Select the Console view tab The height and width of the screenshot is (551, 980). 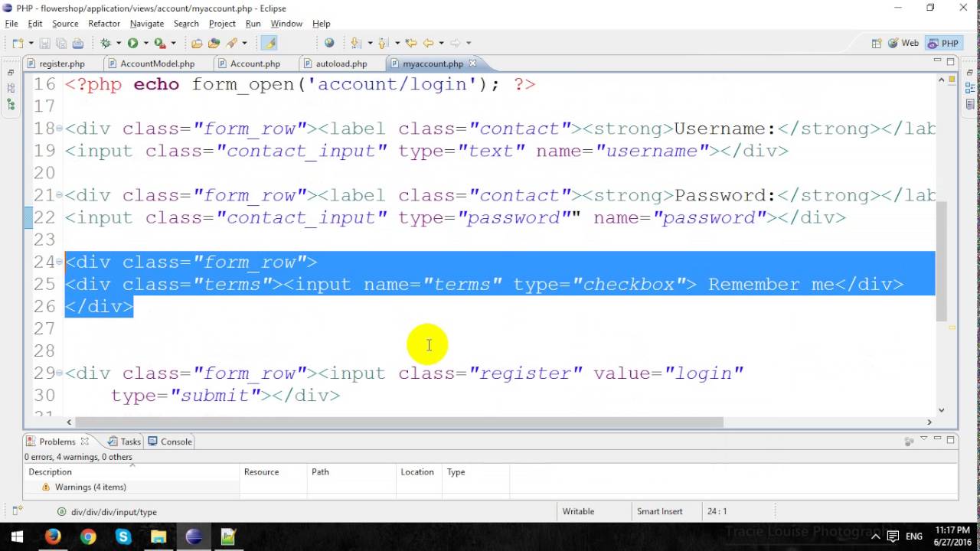tap(170, 442)
